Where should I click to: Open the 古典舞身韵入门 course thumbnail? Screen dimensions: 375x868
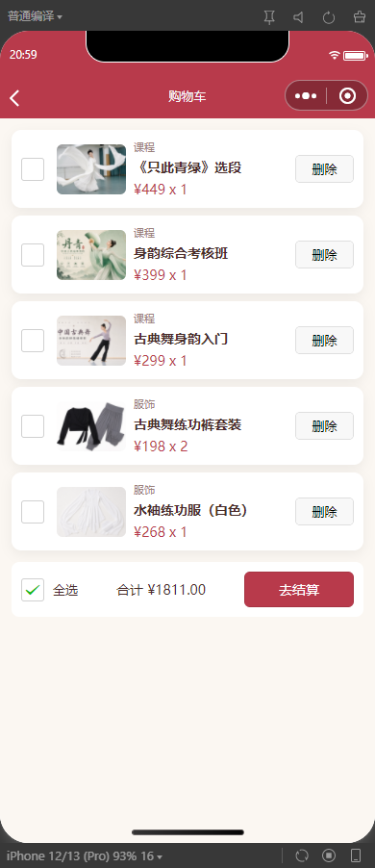[x=91, y=341]
